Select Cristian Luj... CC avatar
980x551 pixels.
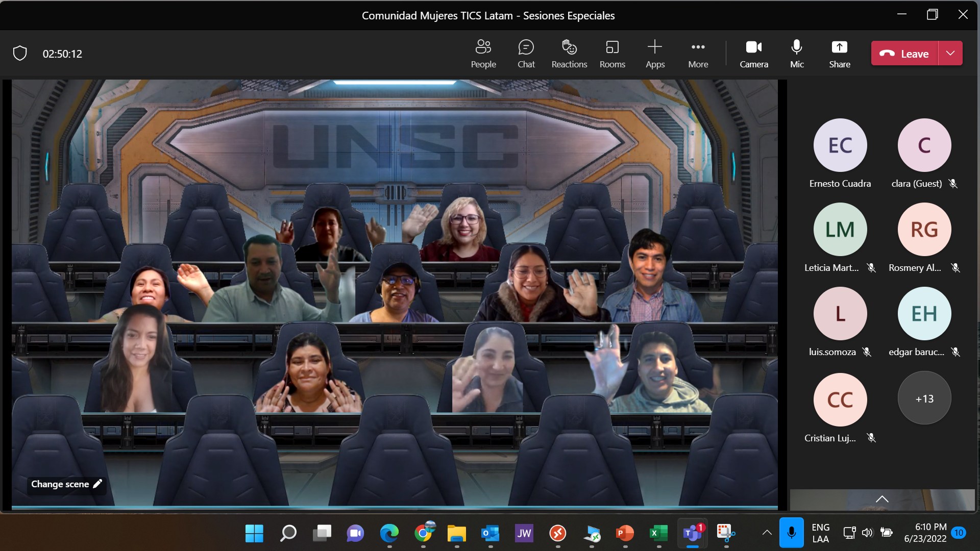click(x=840, y=399)
